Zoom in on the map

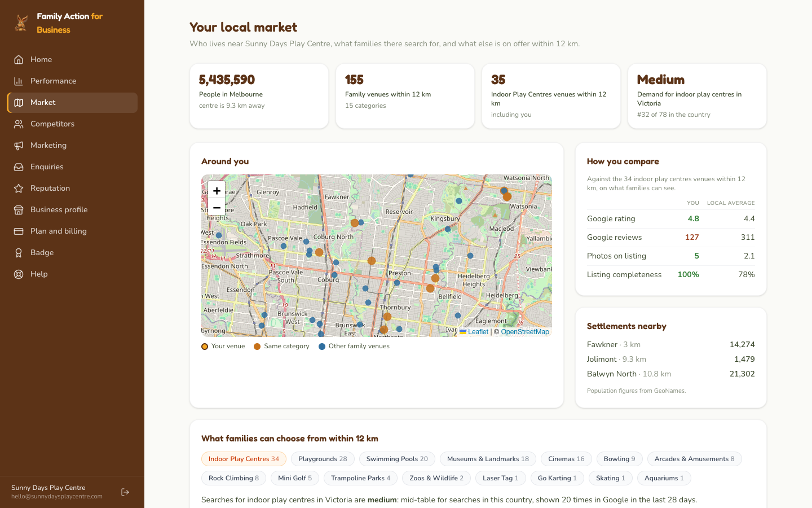coord(217,190)
